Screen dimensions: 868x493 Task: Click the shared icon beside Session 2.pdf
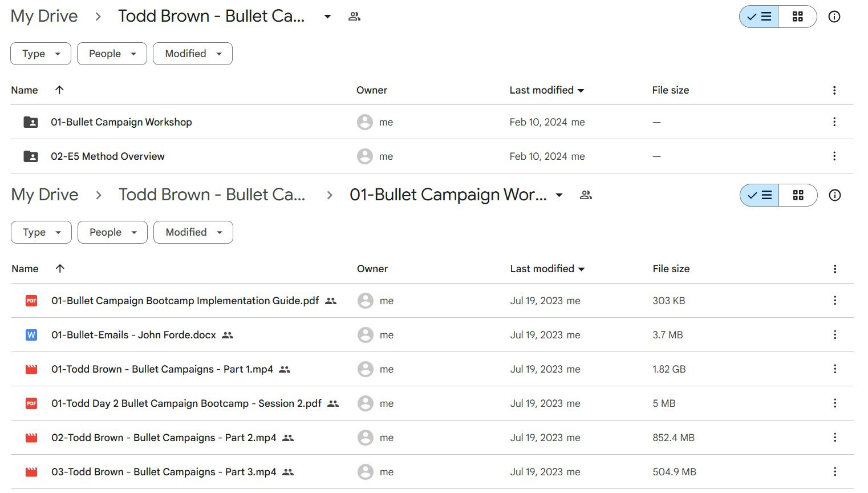point(333,403)
